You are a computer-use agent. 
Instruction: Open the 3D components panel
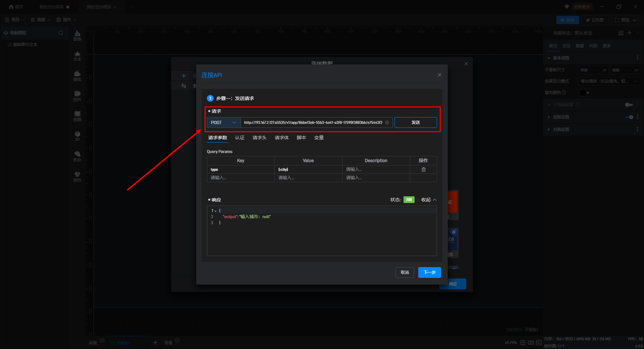point(77,136)
